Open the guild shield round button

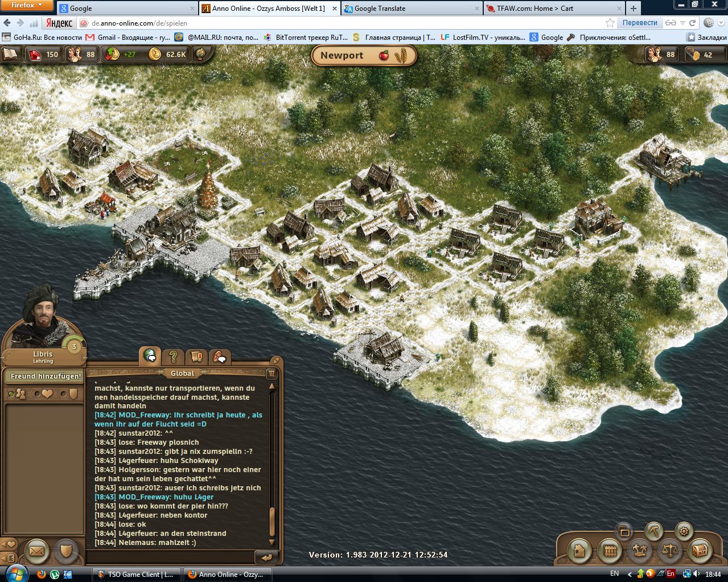click(x=66, y=550)
